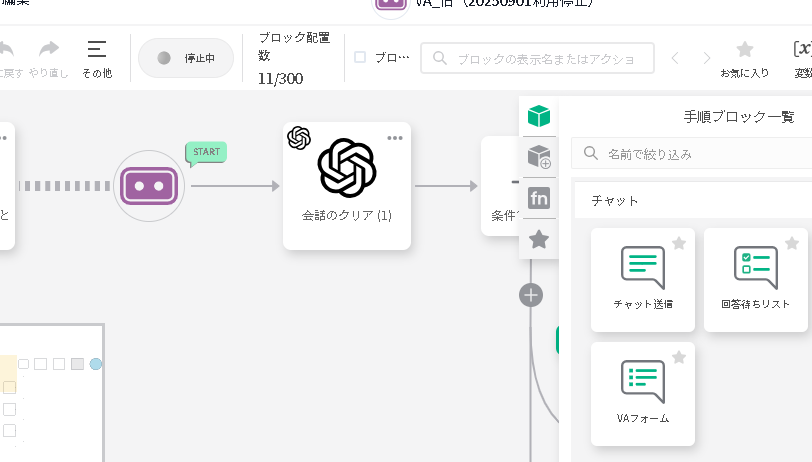Favorite the チャット送信 block star
Image resolution: width=812 pixels, height=462 pixels.
(x=679, y=243)
